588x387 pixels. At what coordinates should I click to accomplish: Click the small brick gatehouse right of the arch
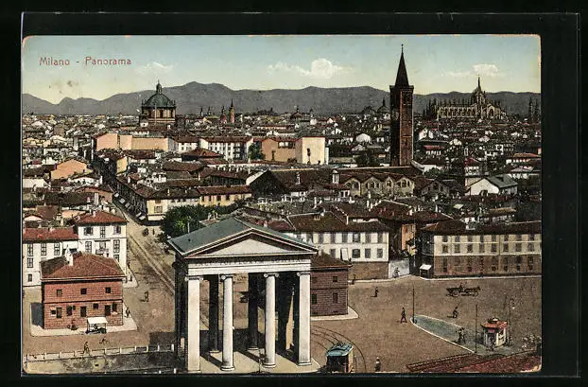click(329, 286)
